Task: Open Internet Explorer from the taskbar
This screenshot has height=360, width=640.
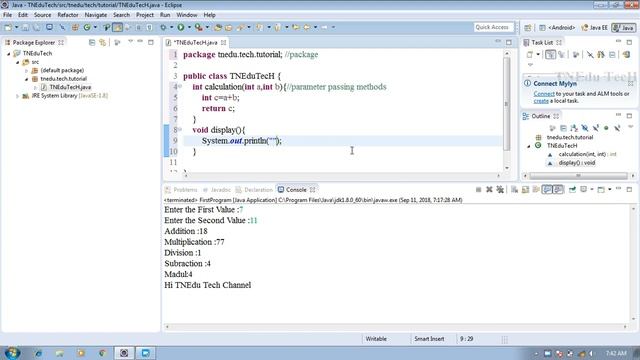Action: click(38, 353)
